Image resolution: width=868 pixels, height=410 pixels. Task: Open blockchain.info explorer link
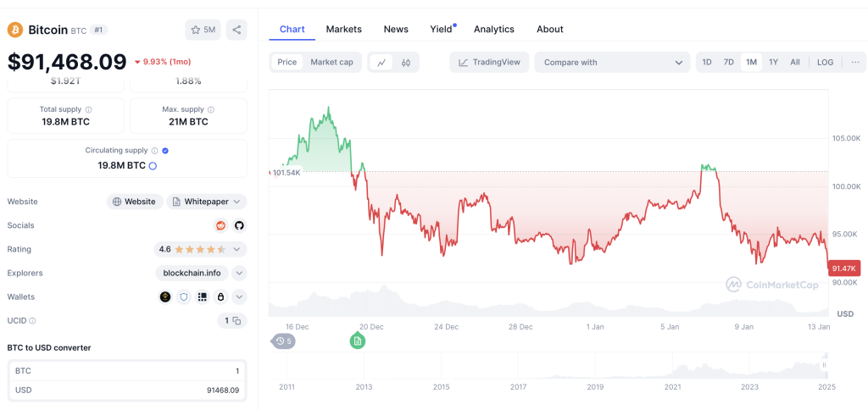pyautogui.click(x=192, y=273)
